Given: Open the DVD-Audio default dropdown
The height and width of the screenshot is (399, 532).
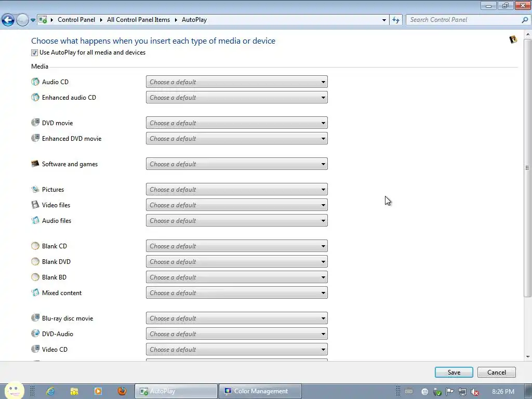Looking at the screenshot, I should click(x=237, y=334).
